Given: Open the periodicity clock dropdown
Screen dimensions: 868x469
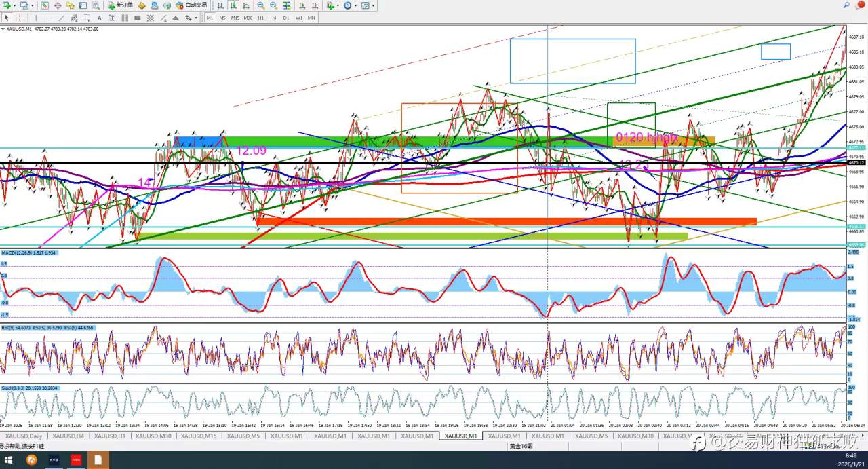Looking at the screenshot, I should (x=356, y=5).
